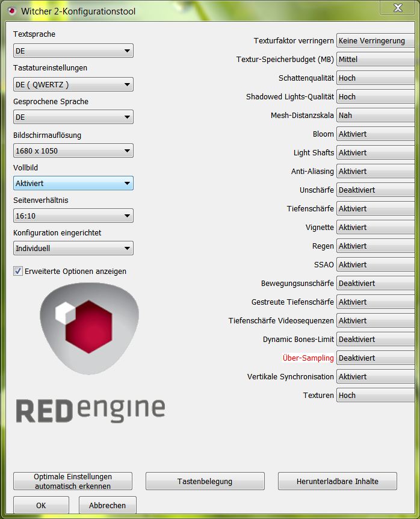
Task: Open the Tiefenschärfe Videosequenzen combo box
Action: pos(375,321)
